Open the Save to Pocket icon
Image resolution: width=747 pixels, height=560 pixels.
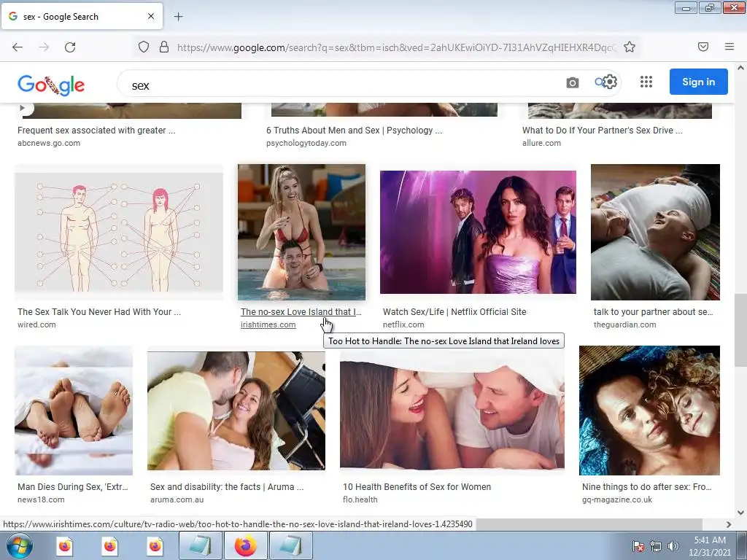703,47
